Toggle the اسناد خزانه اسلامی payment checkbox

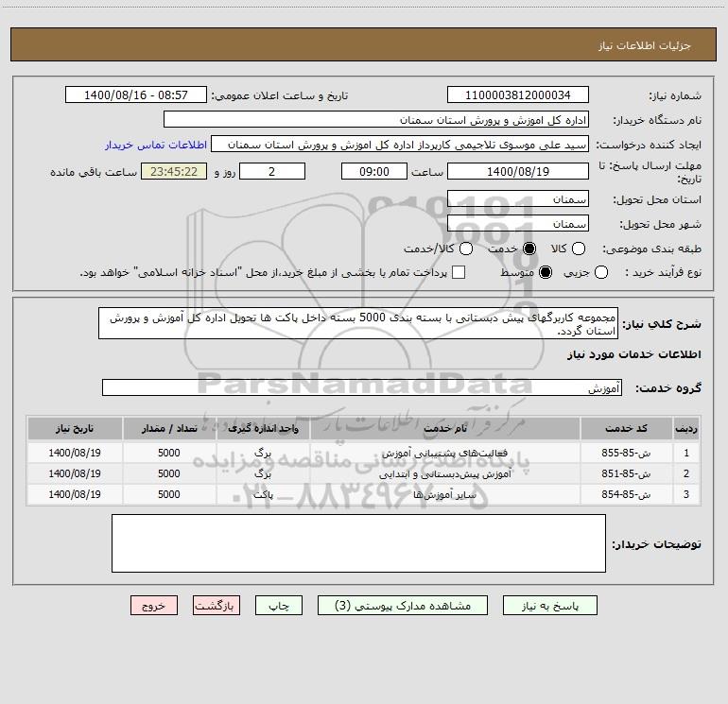tap(459, 272)
